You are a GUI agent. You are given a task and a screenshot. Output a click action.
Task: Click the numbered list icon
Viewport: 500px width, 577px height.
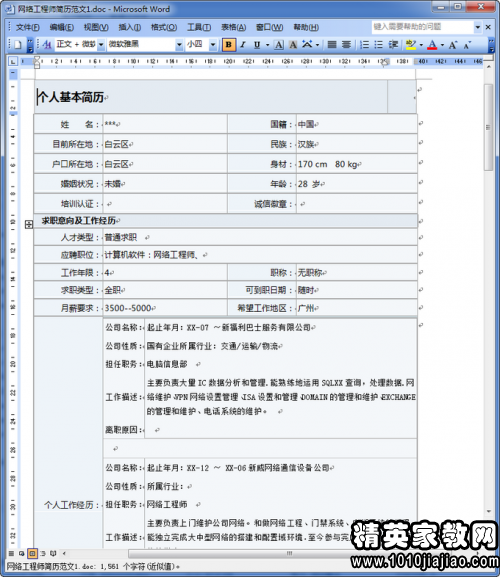tap(364, 45)
